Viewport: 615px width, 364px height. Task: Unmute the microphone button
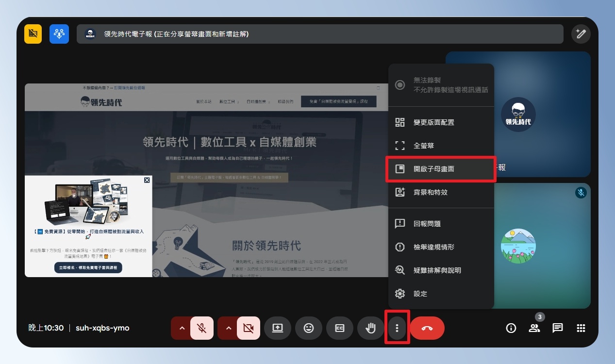[202, 328]
